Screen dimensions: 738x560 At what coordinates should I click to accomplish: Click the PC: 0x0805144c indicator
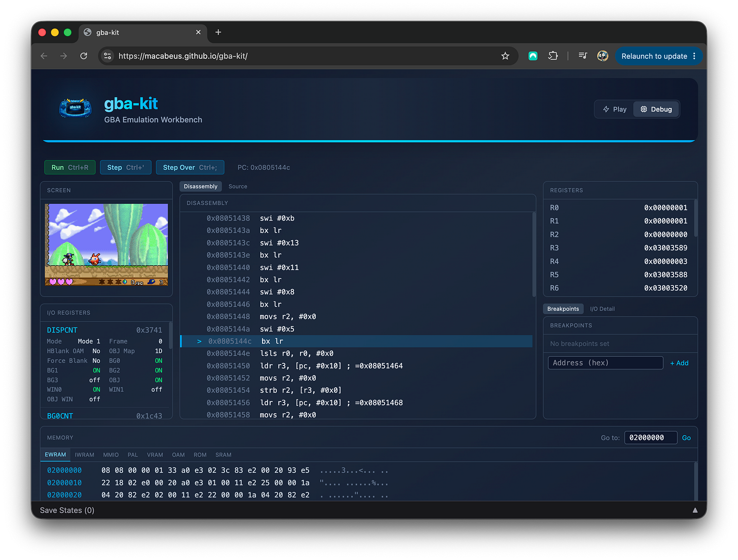point(264,167)
